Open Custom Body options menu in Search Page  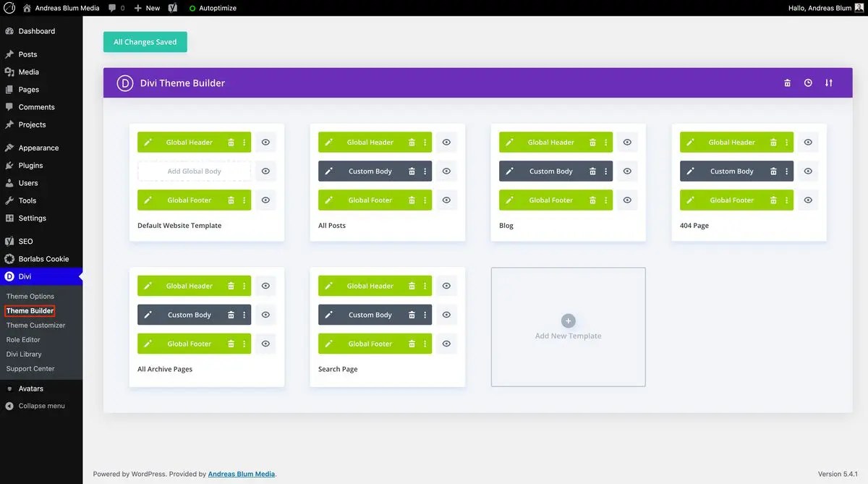(425, 315)
